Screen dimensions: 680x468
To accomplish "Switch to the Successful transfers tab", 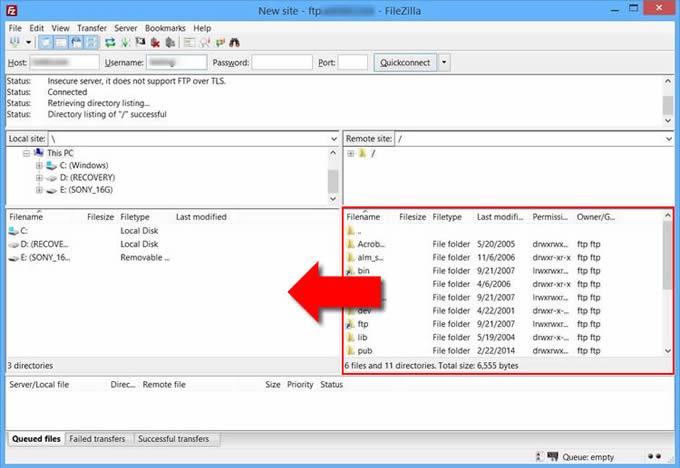I will point(173,439).
